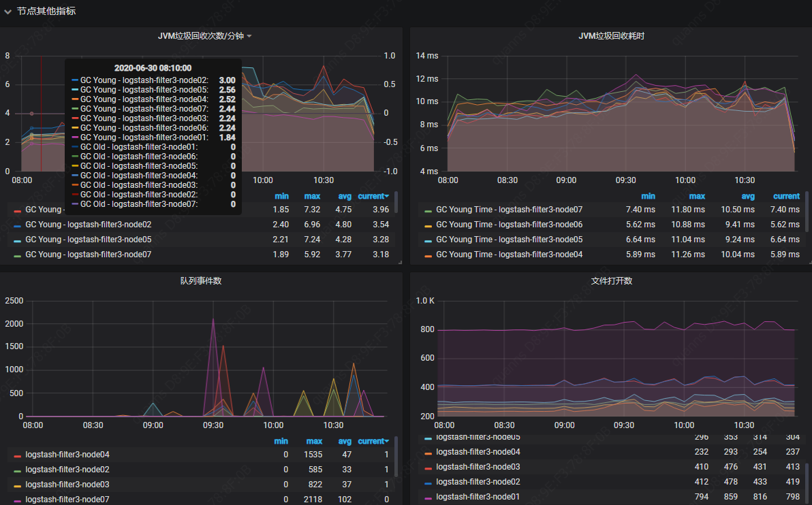Open the 队列事件数 panel title menu

[200, 280]
